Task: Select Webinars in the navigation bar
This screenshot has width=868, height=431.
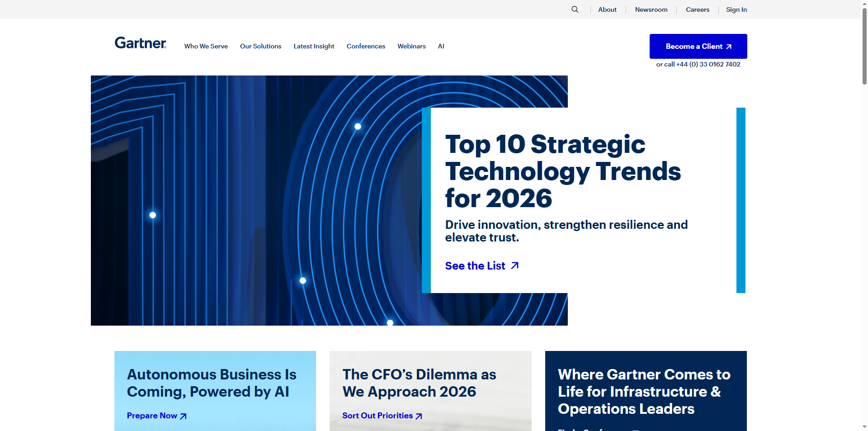Action: (411, 46)
